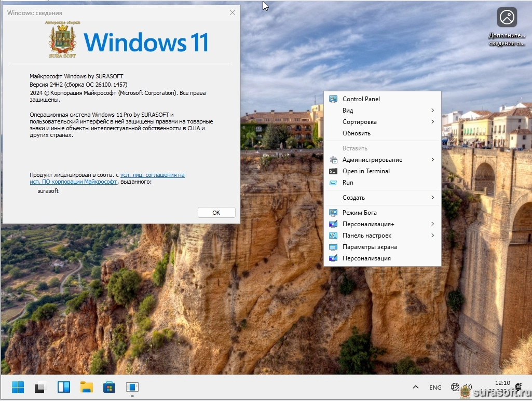Viewport: 532px width, 401px height.
Task: Click the network globe tray icon
Action: tap(455, 387)
